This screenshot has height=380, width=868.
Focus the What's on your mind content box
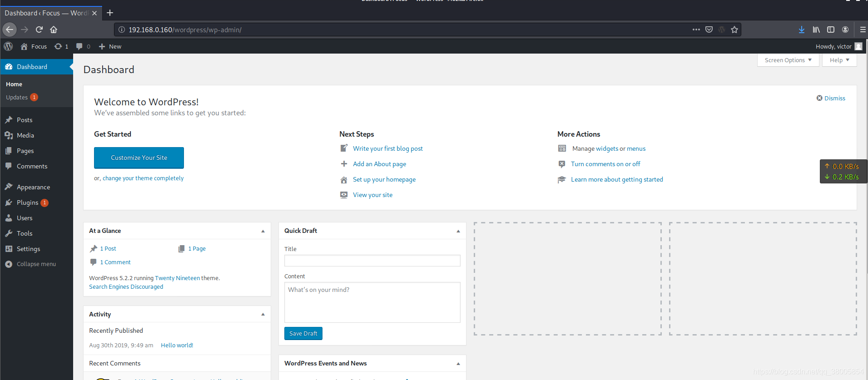372,302
